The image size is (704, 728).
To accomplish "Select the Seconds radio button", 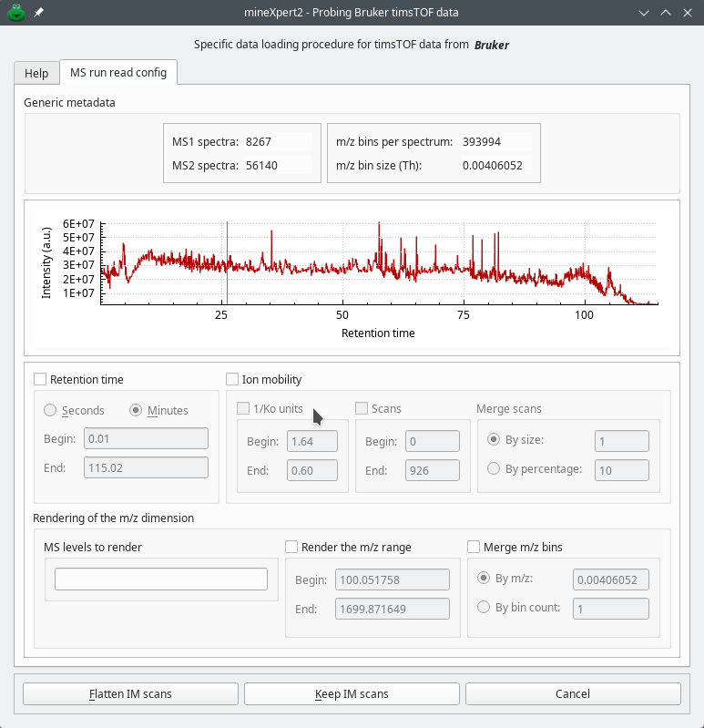I will (51, 410).
